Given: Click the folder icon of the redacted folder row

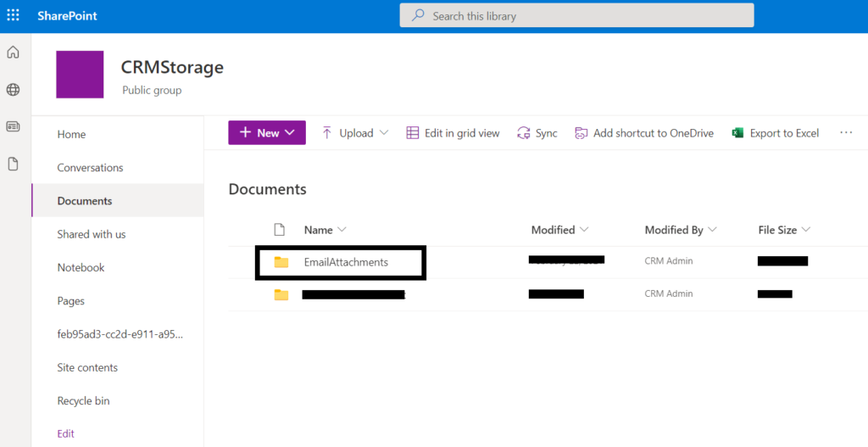Looking at the screenshot, I should click(x=281, y=294).
